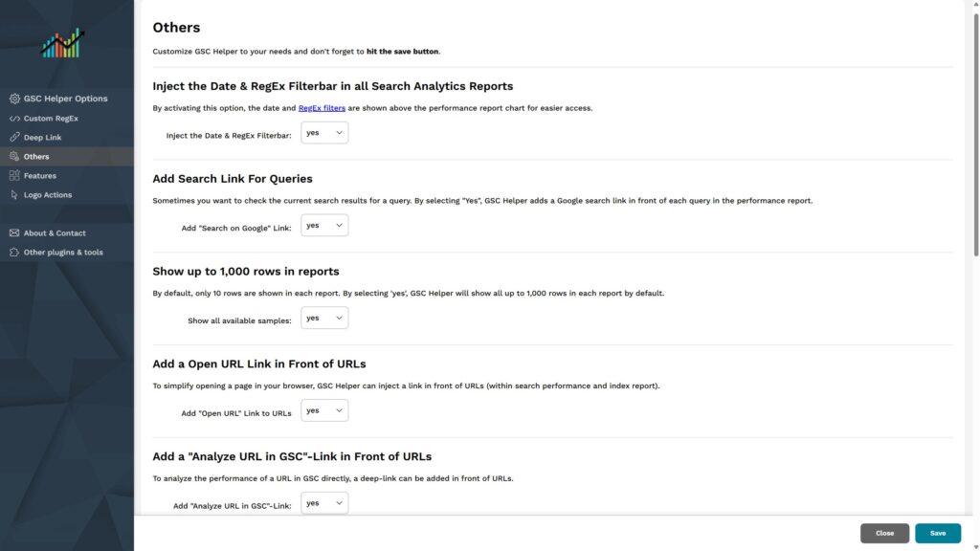Viewport: 980px width, 551px height.
Task: Open the Show all available samples dropdown
Action: 324,318
